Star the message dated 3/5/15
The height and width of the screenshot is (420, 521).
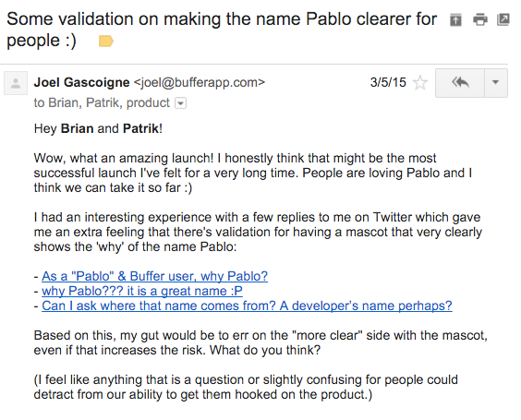(x=420, y=82)
